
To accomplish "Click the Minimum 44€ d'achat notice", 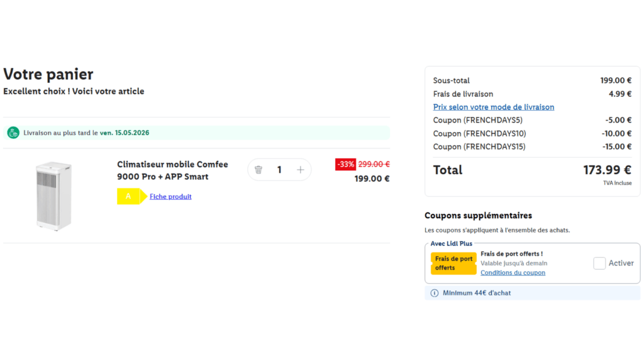I will click(x=532, y=293).
